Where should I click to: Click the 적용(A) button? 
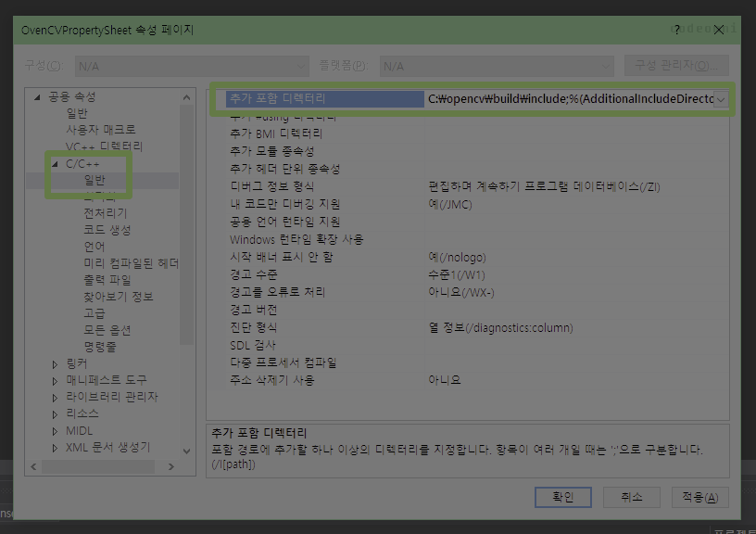coord(700,497)
